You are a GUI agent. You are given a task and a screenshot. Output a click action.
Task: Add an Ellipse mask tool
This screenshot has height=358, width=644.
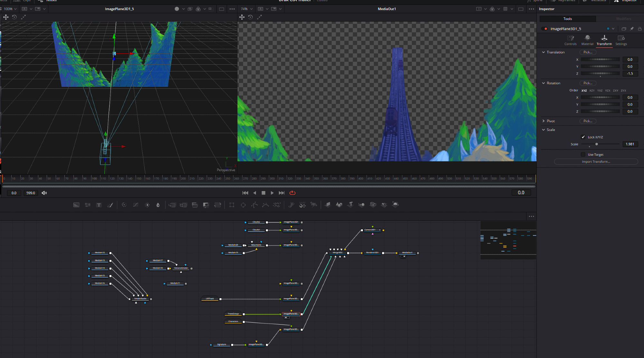click(x=243, y=205)
